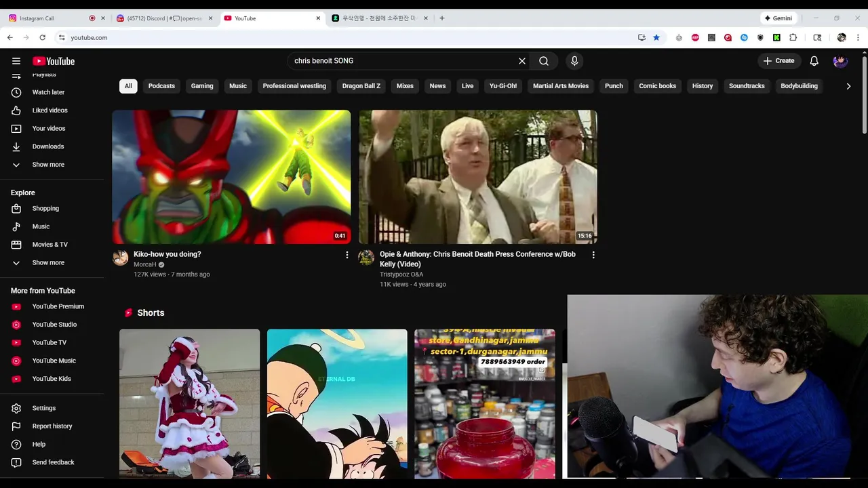868x488 pixels.
Task: Click the AdBlock Plus extension icon
Action: tap(695, 37)
